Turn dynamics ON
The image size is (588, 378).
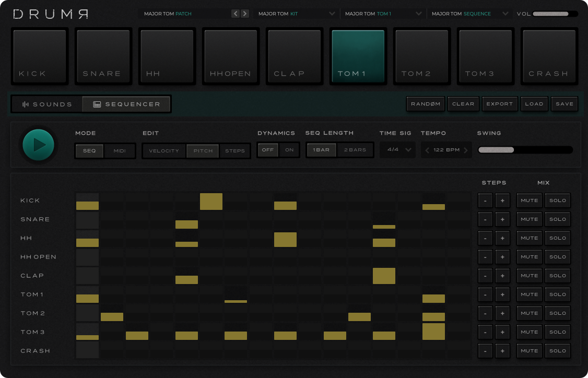pyautogui.click(x=289, y=150)
